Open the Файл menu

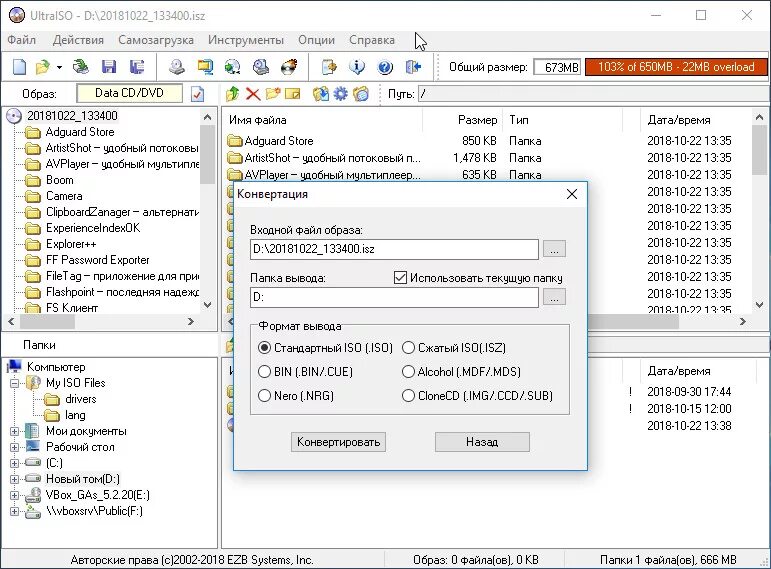pos(22,40)
